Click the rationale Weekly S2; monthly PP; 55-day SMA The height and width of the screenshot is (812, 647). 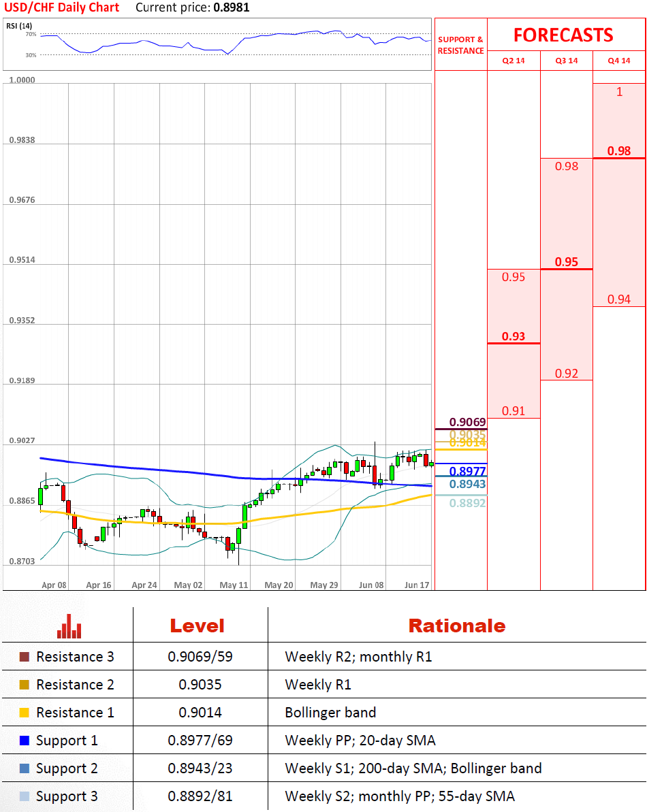[x=400, y=797]
